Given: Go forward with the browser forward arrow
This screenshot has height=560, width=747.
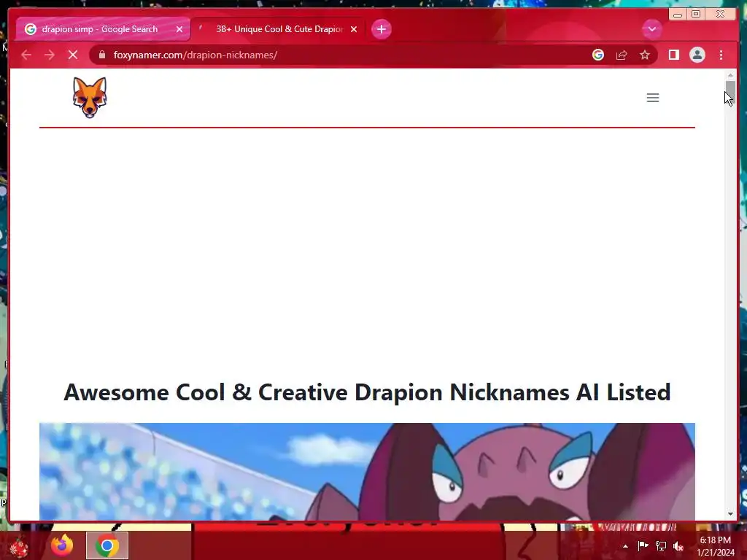Looking at the screenshot, I should (x=50, y=55).
